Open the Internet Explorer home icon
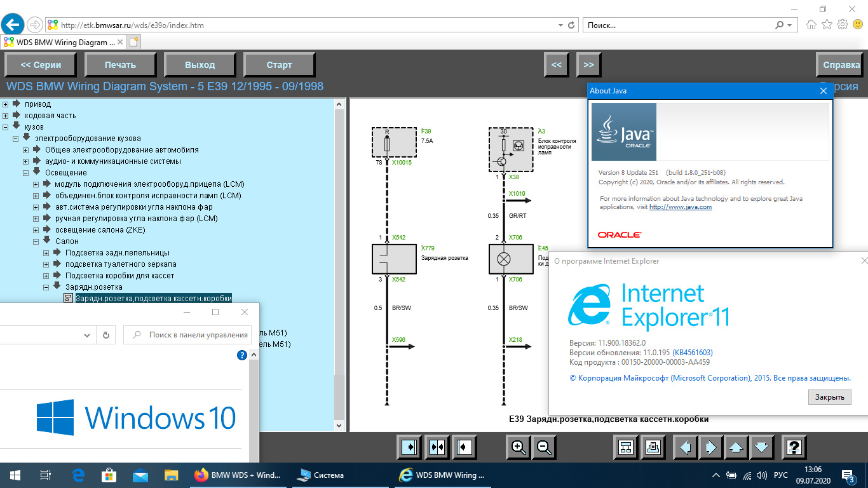Image resolution: width=868 pixels, height=488 pixels. [811, 25]
